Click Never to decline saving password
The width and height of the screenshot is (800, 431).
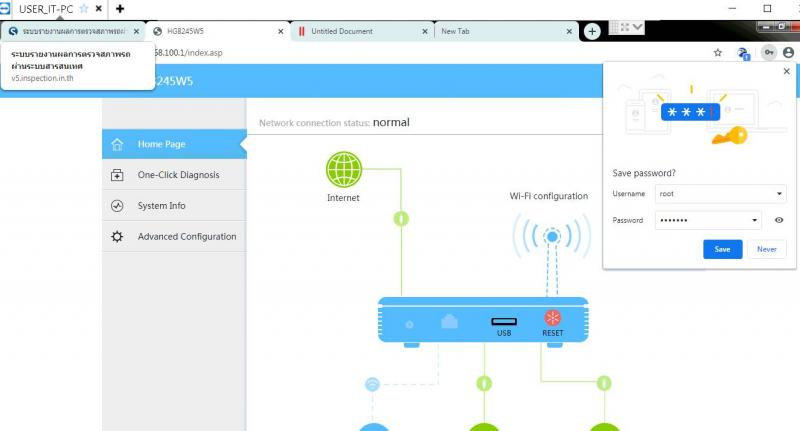coord(767,249)
